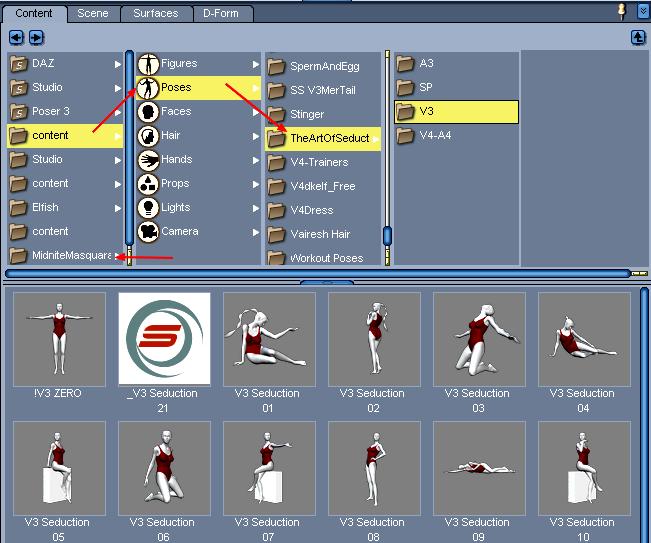Expand the Camera category arrow
The width and height of the screenshot is (651, 543).
[256, 232]
